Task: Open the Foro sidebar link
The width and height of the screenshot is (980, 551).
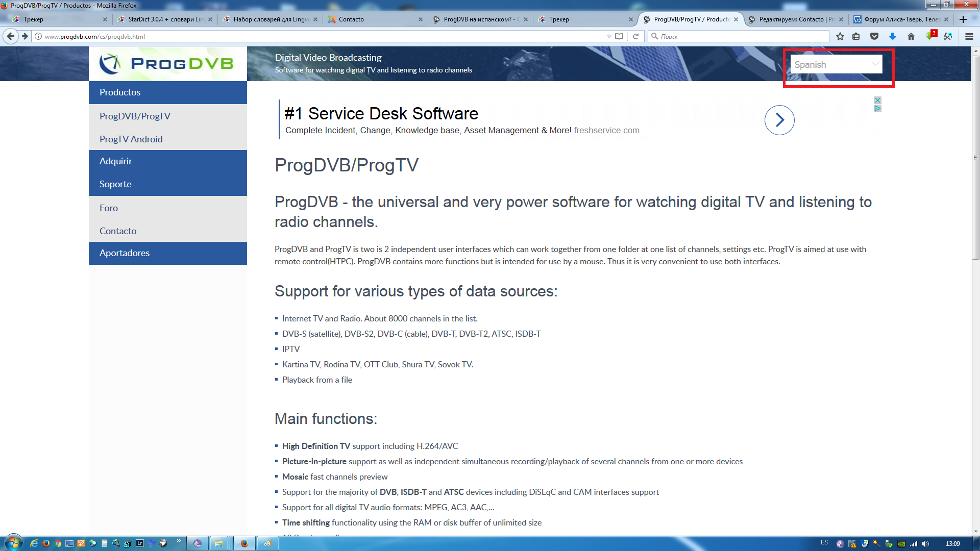Action: point(109,208)
